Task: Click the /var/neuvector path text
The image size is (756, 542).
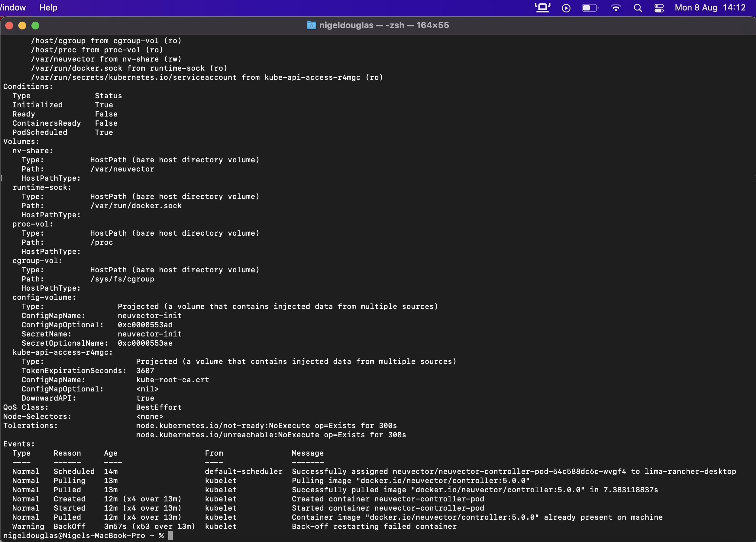Action: click(x=122, y=169)
